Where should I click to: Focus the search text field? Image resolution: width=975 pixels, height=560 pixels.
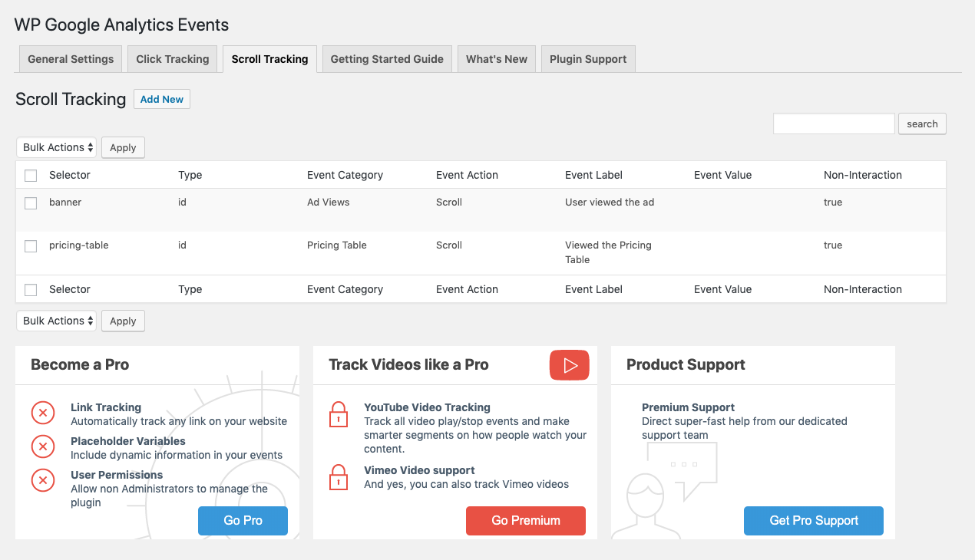click(834, 124)
